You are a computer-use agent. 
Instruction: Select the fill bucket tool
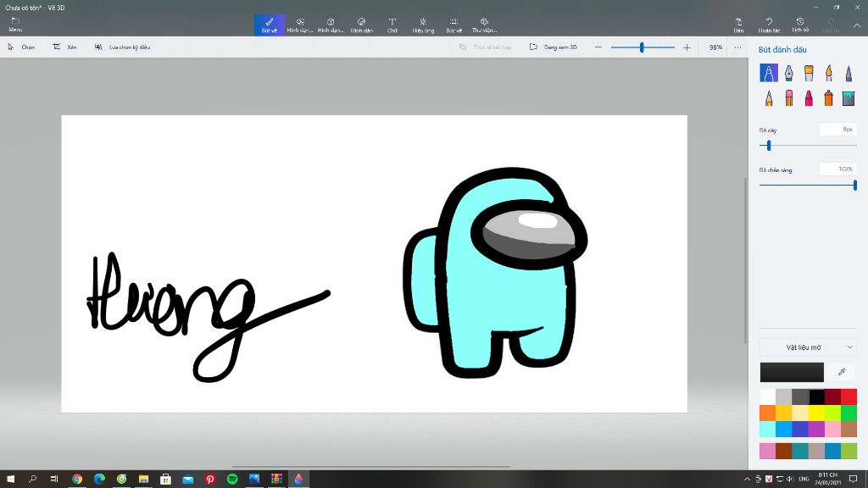[849, 98]
